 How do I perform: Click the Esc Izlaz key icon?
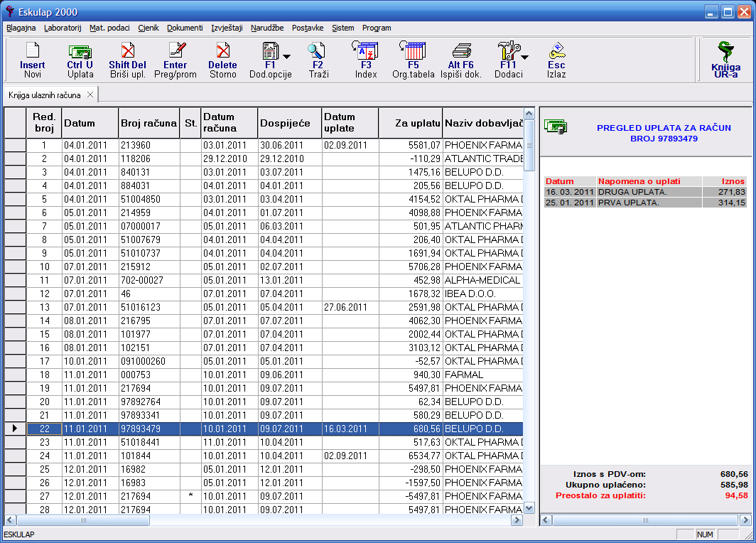pyautogui.click(x=557, y=50)
